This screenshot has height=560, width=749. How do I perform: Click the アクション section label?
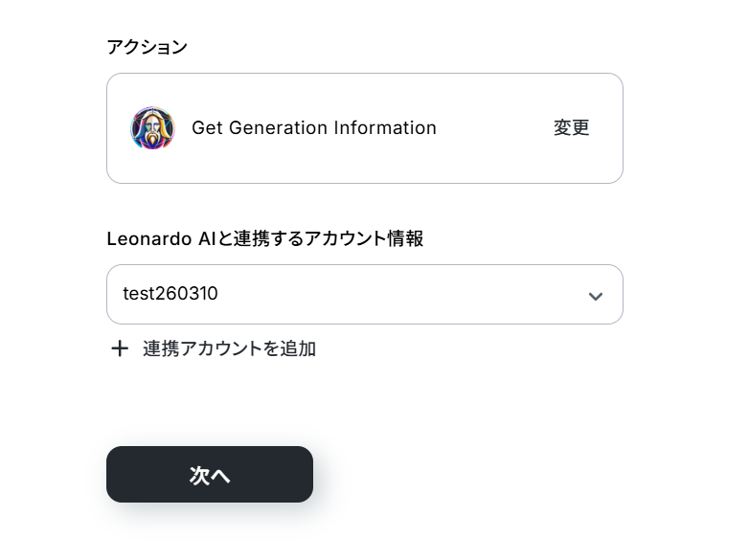tap(147, 47)
